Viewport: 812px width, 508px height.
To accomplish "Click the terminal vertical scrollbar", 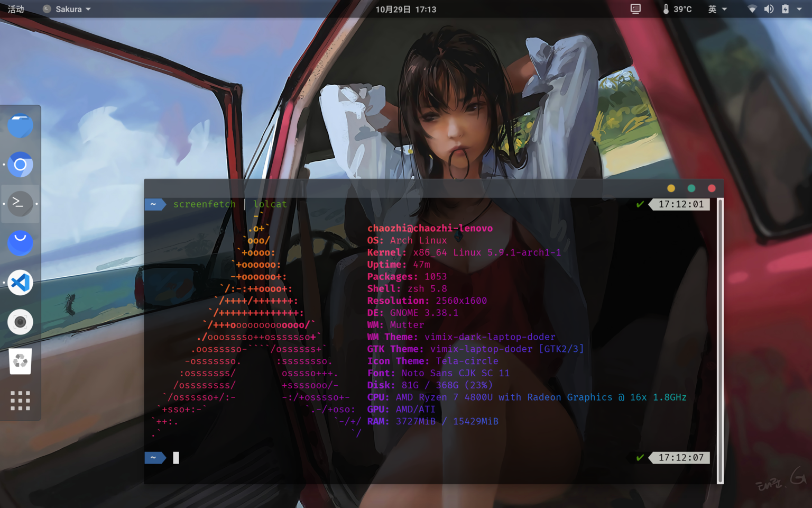I will [x=720, y=341].
